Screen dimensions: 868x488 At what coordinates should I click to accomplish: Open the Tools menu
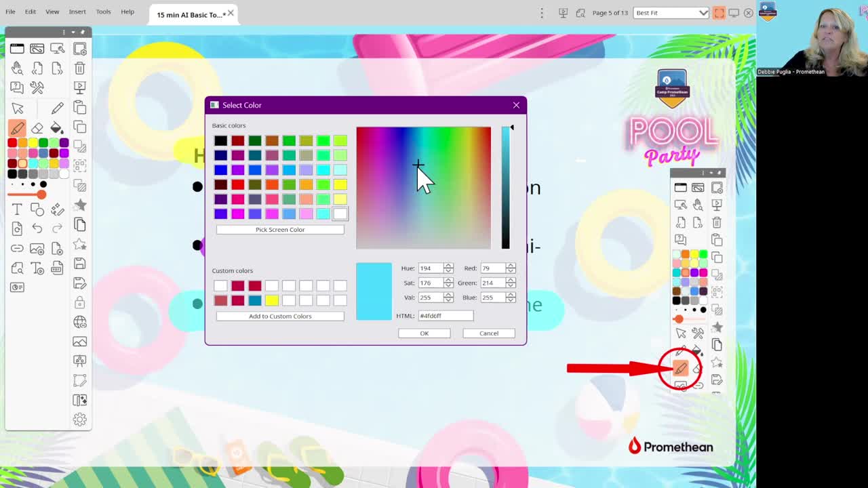pyautogui.click(x=103, y=12)
